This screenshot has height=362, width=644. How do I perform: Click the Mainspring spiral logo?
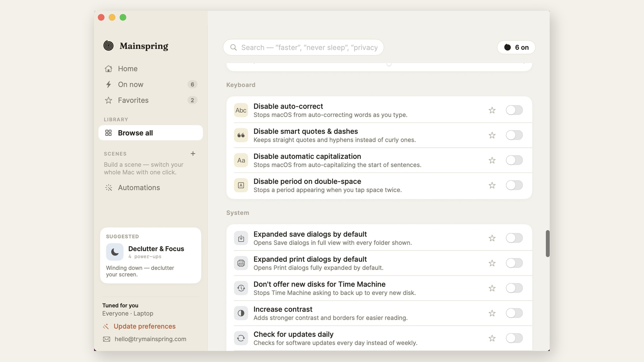pos(108,46)
